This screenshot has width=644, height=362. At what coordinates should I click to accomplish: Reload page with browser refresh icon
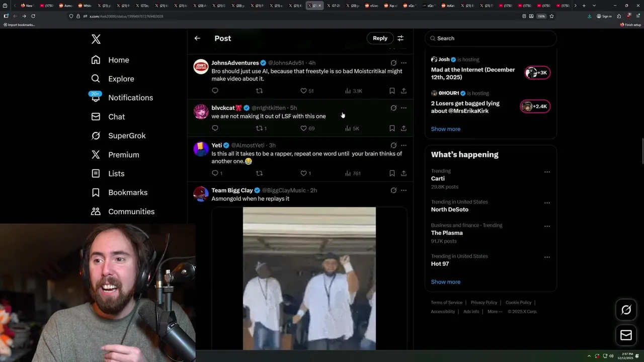(33, 16)
